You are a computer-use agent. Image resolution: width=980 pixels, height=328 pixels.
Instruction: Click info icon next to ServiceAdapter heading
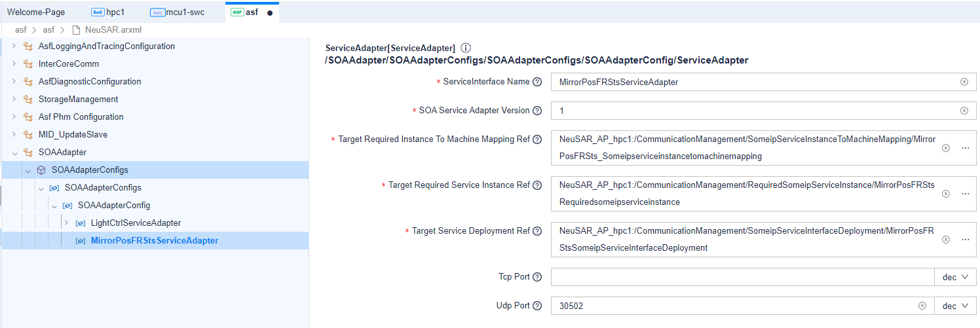coord(466,48)
